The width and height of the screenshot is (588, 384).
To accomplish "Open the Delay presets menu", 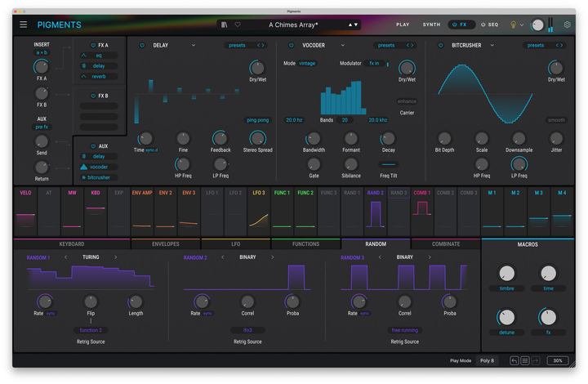I will pyautogui.click(x=237, y=45).
